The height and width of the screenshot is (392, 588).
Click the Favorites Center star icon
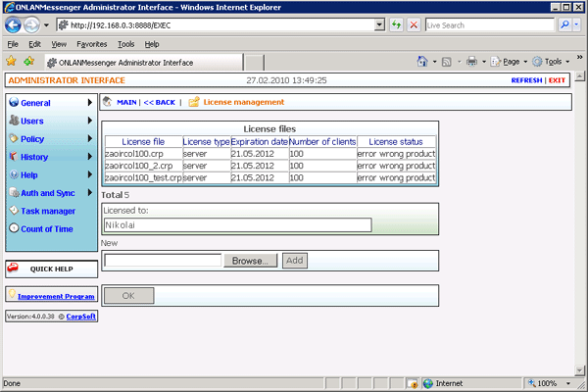pos(11,61)
